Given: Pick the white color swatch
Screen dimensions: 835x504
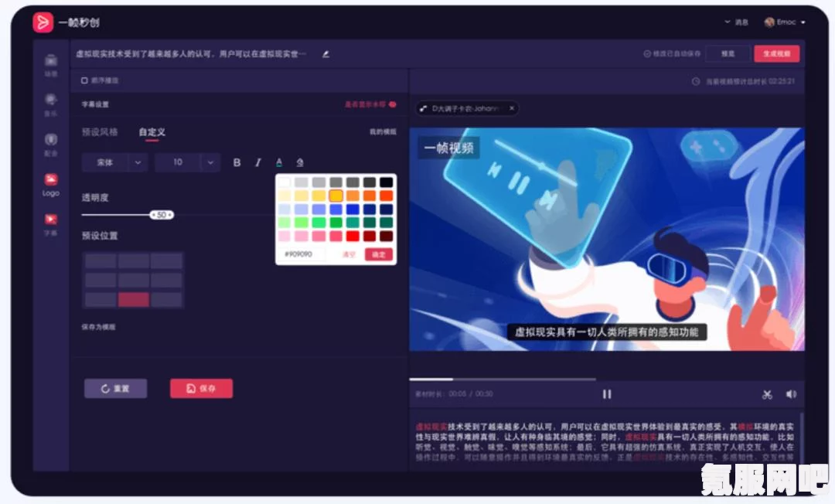Looking at the screenshot, I should (x=285, y=182).
